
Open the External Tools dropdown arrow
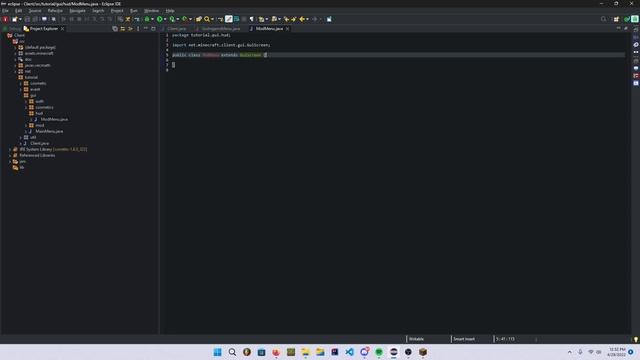tap(190, 19)
